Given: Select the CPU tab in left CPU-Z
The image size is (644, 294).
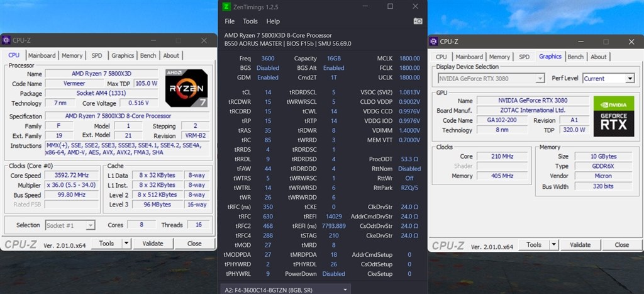Looking at the screenshot, I should [14, 55].
